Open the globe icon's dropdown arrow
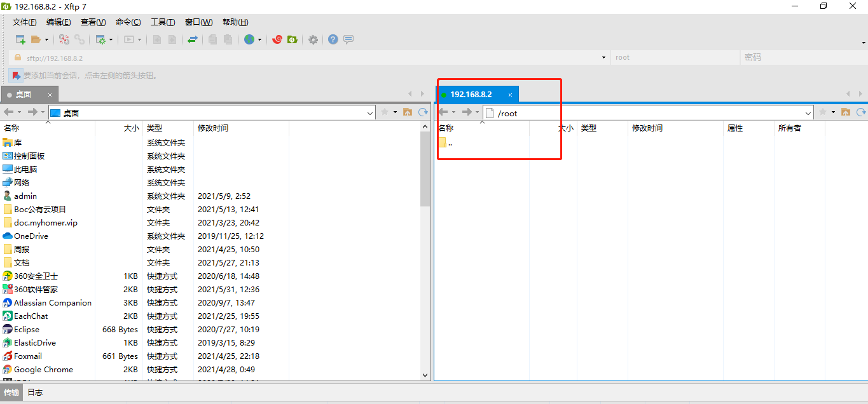 [259, 39]
